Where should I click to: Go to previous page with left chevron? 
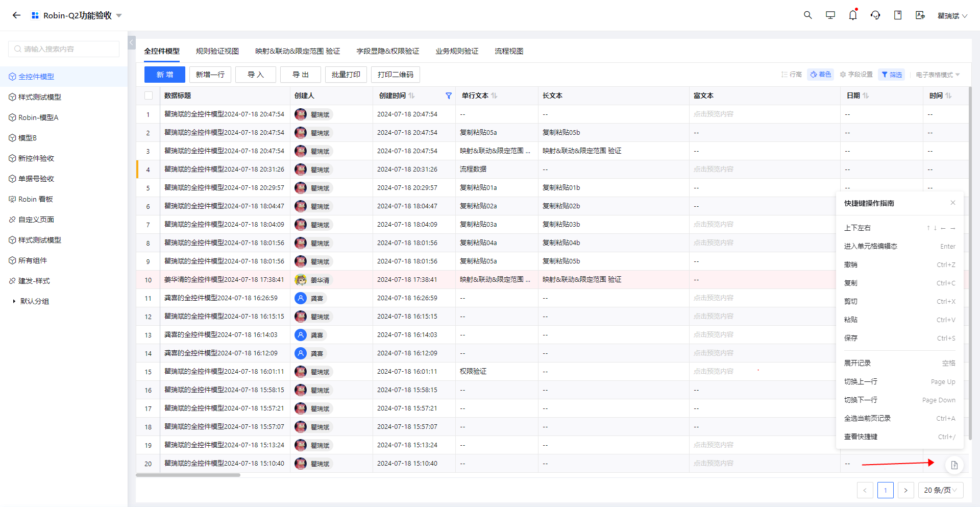coord(865,490)
